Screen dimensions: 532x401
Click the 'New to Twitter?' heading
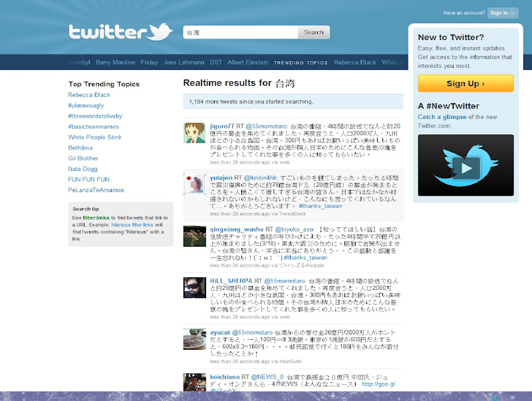point(451,37)
